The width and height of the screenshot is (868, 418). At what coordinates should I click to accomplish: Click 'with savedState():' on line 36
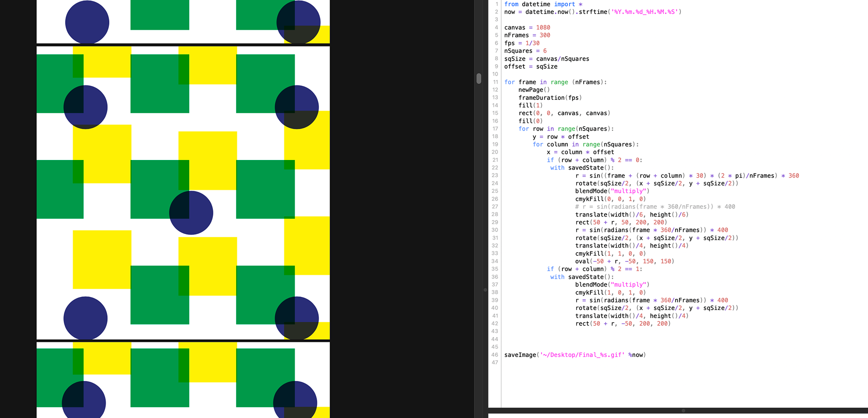click(582, 277)
